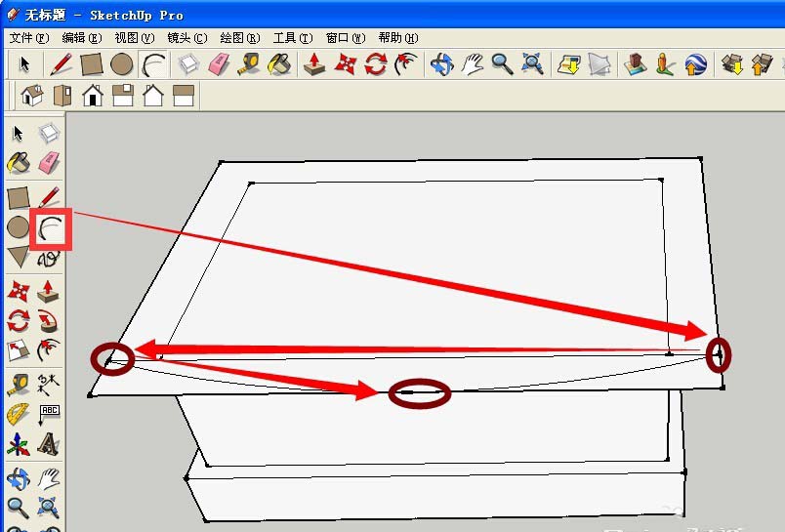Image resolution: width=785 pixels, height=532 pixels.
Task: Select the Eraser tool in Getting Started toolbar
Action: (219, 64)
